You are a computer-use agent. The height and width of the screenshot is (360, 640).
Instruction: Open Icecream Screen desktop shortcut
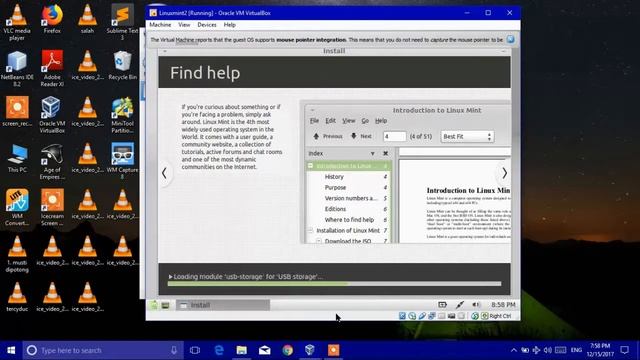pos(52,207)
